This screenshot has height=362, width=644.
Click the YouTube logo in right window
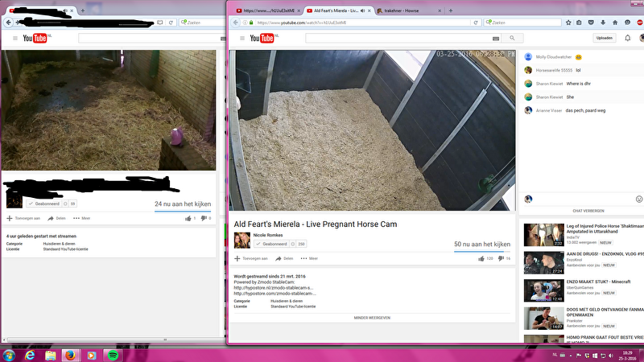(x=263, y=38)
